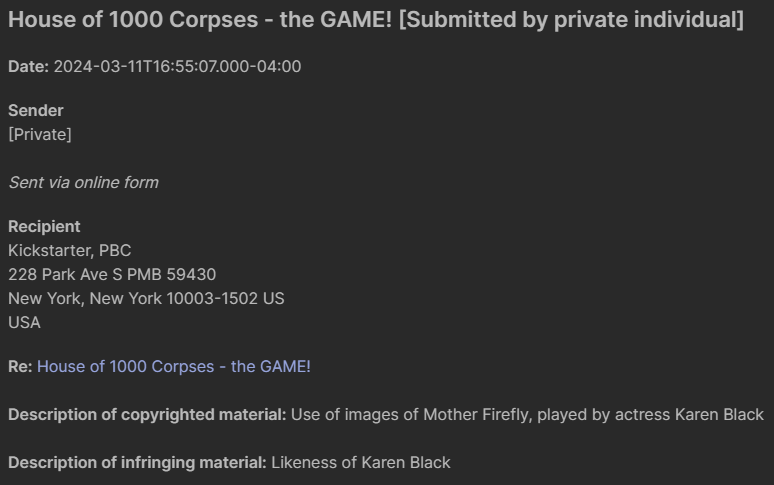774x485 pixels.
Task: Click the Mother Firefly description text
Action: point(527,415)
